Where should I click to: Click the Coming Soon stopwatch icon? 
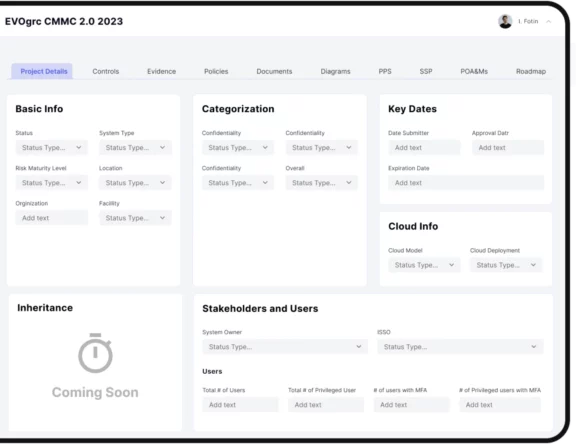tap(95, 353)
